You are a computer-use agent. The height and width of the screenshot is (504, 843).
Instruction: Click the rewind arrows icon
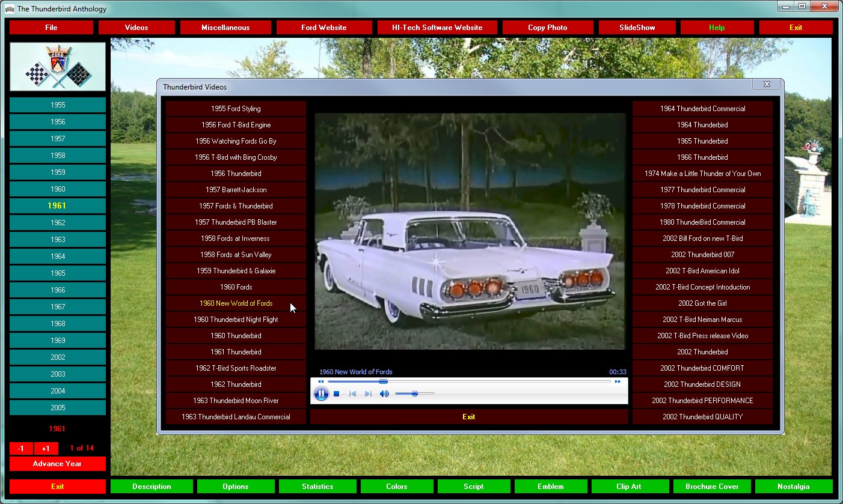[320, 381]
